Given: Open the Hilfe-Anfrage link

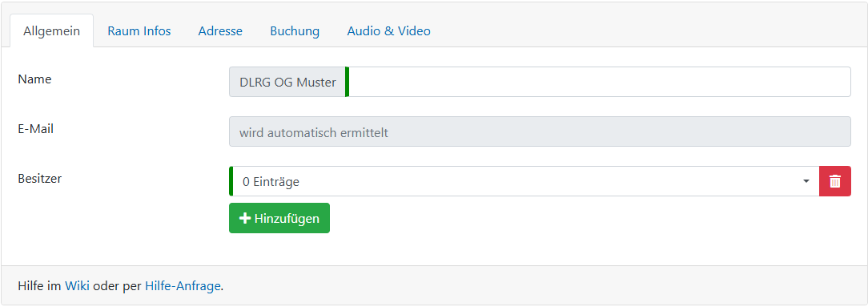Looking at the screenshot, I should [183, 286].
